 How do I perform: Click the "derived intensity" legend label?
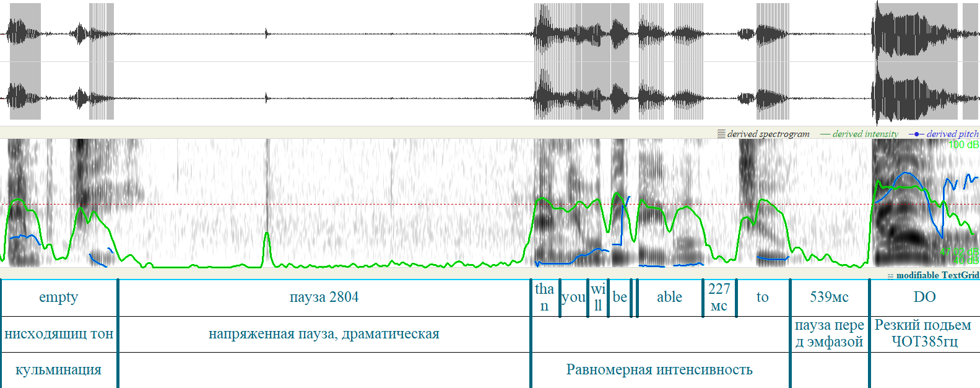(x=865, y=134)
